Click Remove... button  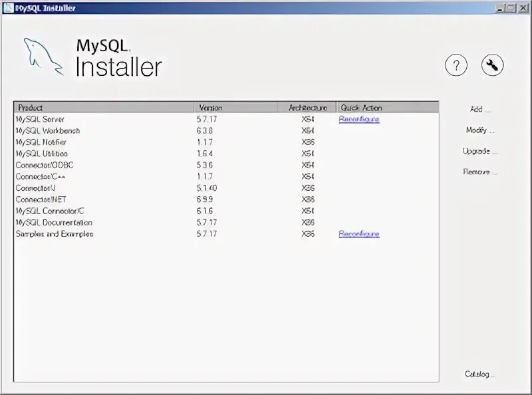(480, 172)
